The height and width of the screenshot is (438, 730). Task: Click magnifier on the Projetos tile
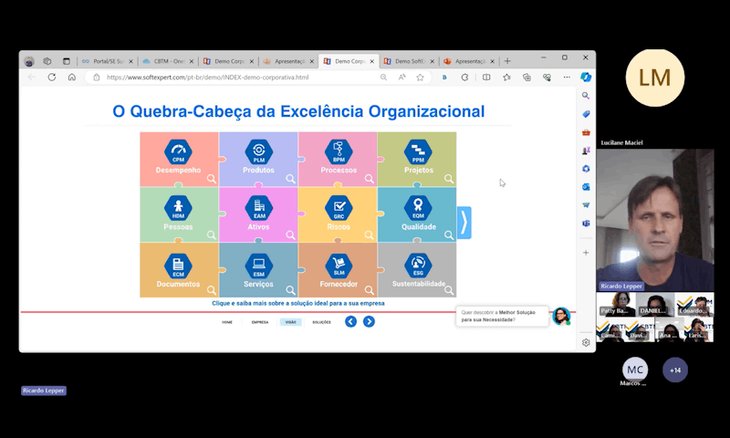coord(449,179)
